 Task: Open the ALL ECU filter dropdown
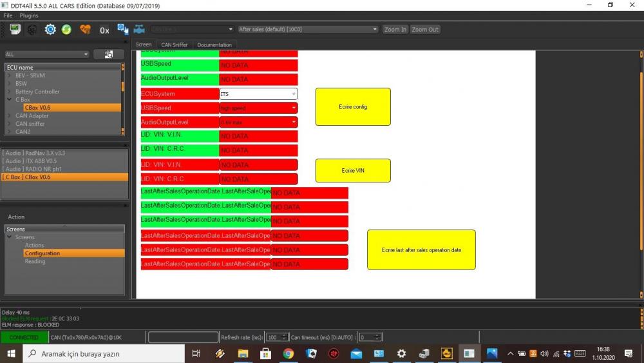click(x=47, y=54)
